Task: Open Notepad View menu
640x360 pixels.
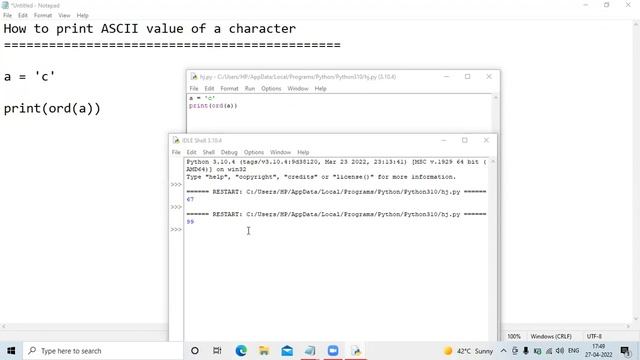Action: coord(64,16)
